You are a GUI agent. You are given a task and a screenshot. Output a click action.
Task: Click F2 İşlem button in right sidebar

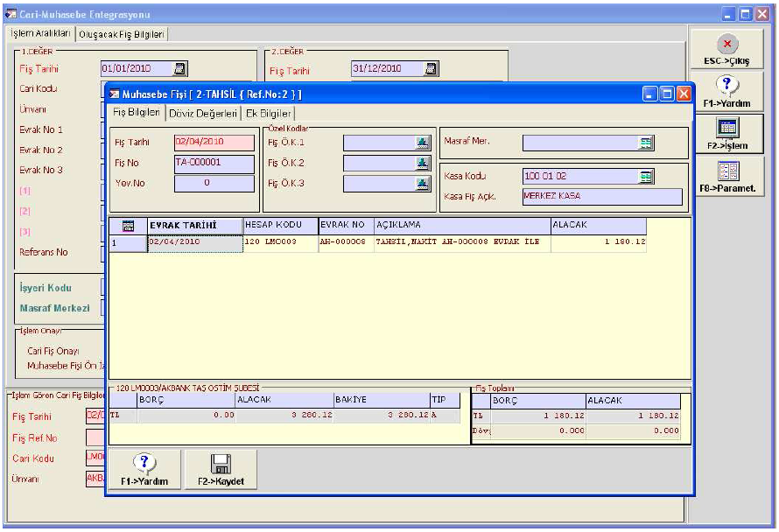coord(727,134)
